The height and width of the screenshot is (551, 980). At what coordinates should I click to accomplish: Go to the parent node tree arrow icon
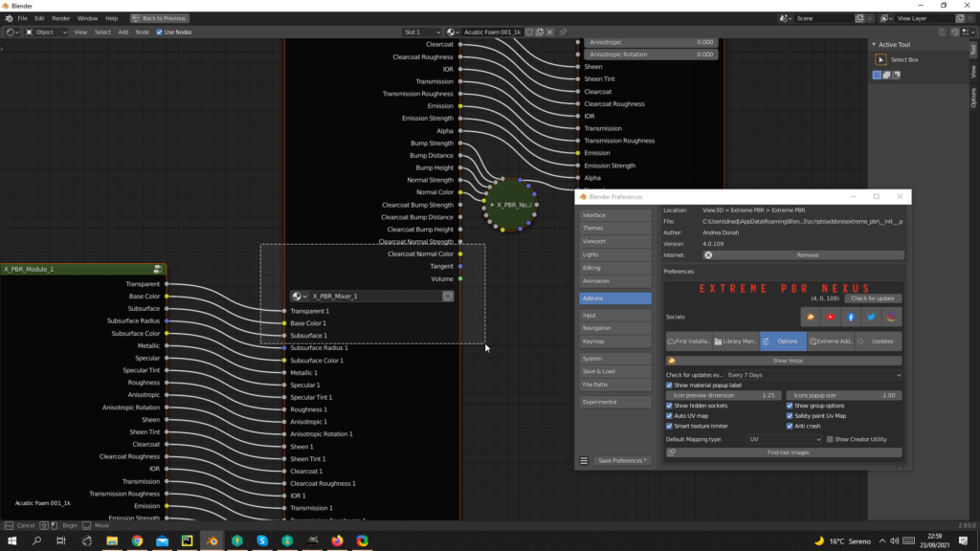pyautogui.click(x=943, y=32)
